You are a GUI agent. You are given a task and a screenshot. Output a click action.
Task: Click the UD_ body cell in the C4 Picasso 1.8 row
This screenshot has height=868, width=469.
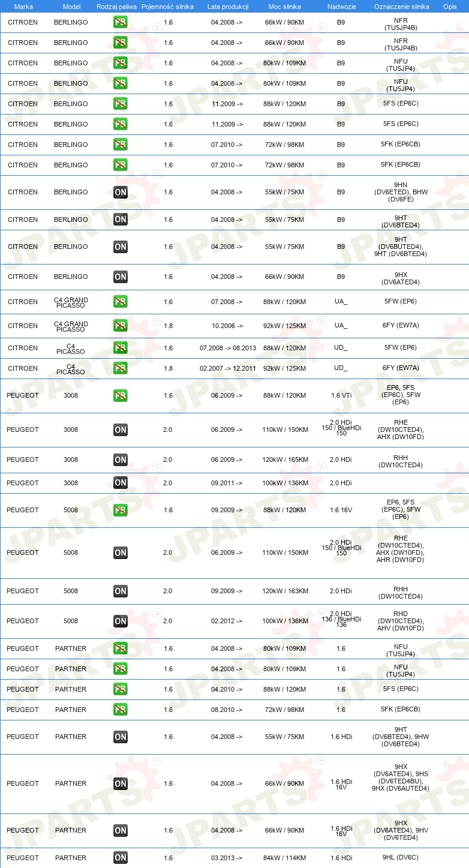pos(341,368)
